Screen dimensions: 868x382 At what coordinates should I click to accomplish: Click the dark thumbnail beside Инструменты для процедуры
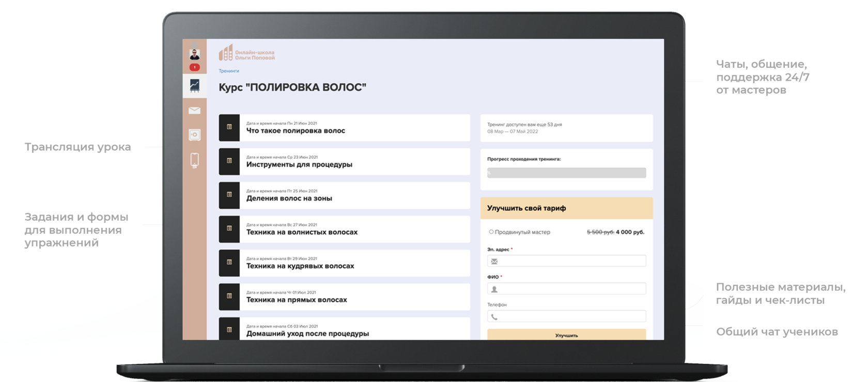tap(229, 161)
